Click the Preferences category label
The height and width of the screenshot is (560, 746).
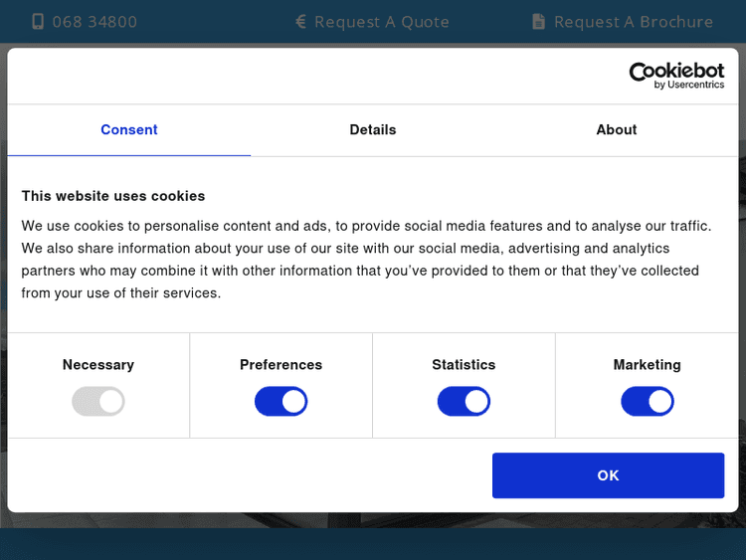point(281,365)
